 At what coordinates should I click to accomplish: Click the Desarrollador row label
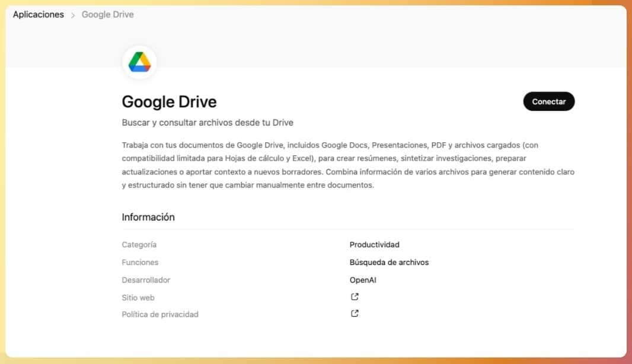click(146, 280)
